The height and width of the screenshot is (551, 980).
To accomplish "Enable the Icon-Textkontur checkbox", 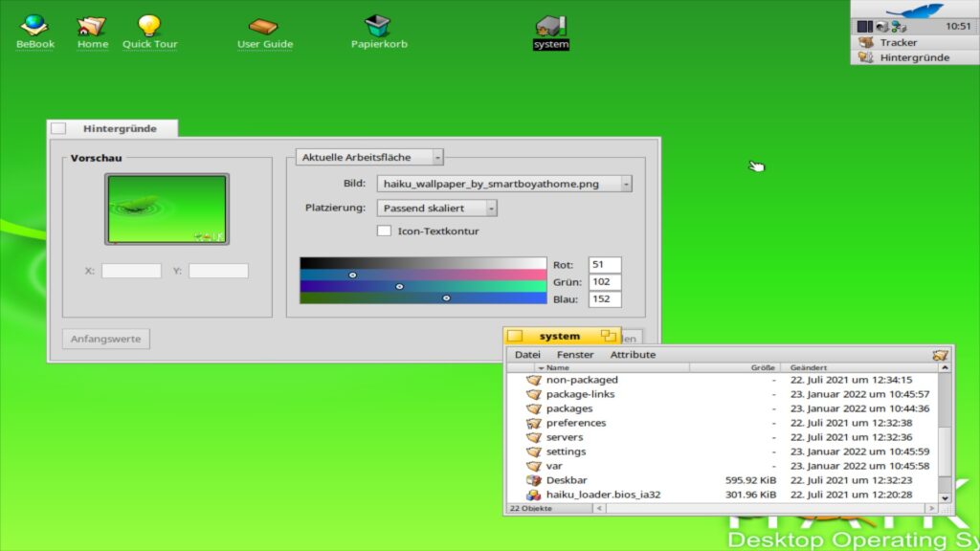I will [x=384, y=231].
